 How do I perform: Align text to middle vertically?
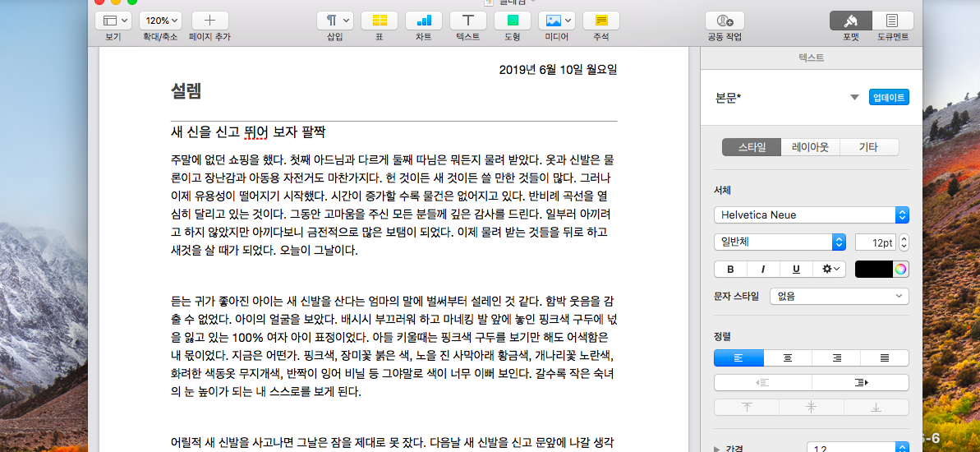(812, 407)
